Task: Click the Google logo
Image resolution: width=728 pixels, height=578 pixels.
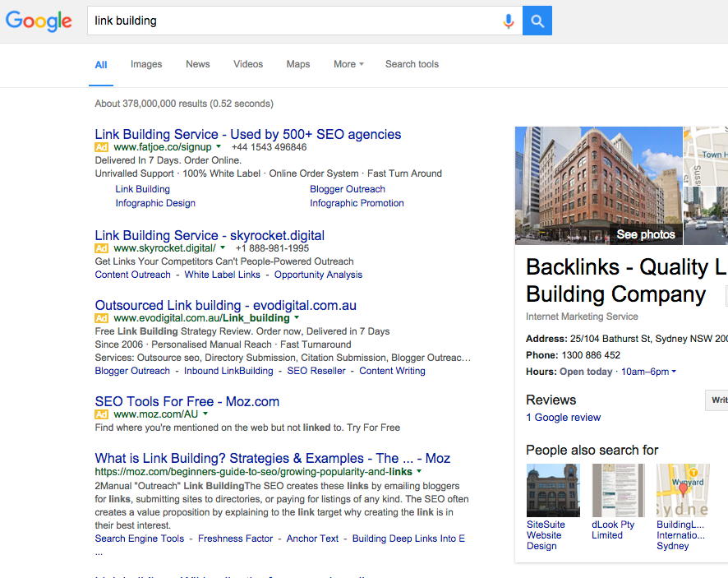Action: (x=39, y=21)
